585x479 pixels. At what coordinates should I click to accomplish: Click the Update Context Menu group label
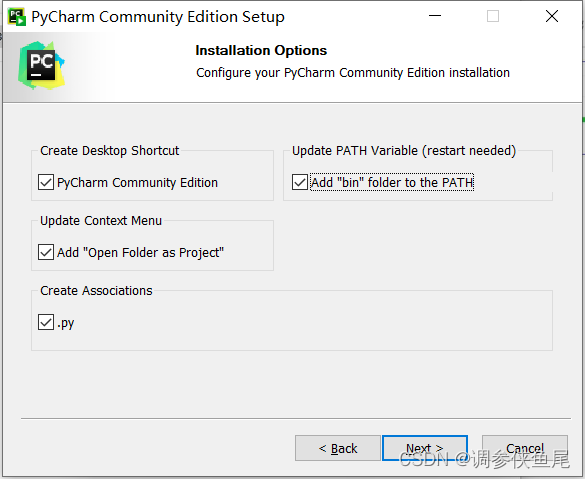(x=101, y=220)
